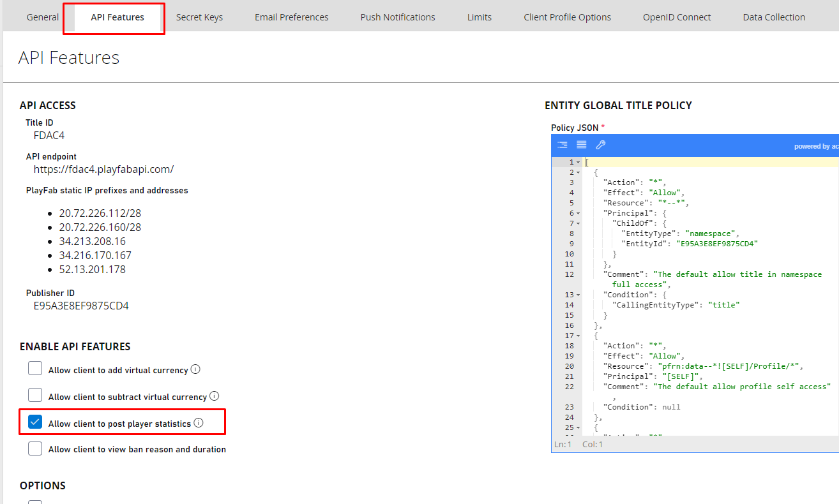The width and height of the screenshot is (839, 504).
Task: Click the "CallingEntityType": "title" line 14
Action: tap(676, 305)
